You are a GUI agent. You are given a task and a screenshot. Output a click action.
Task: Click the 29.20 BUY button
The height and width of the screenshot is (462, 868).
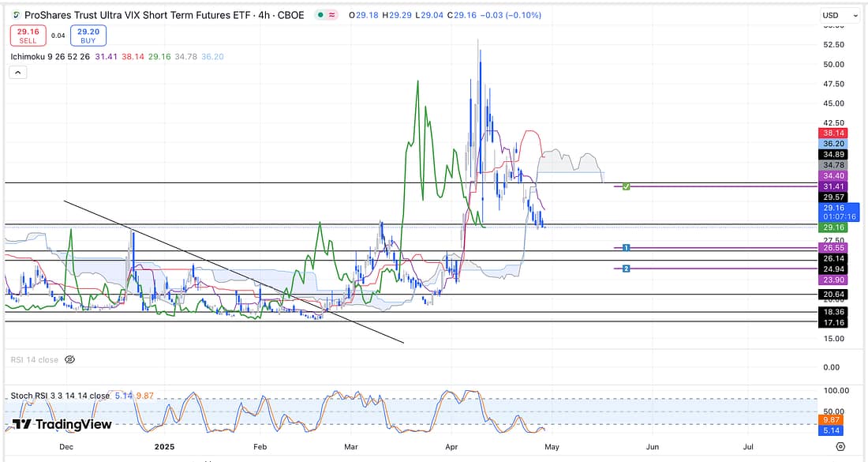click(x=88, y=36)
